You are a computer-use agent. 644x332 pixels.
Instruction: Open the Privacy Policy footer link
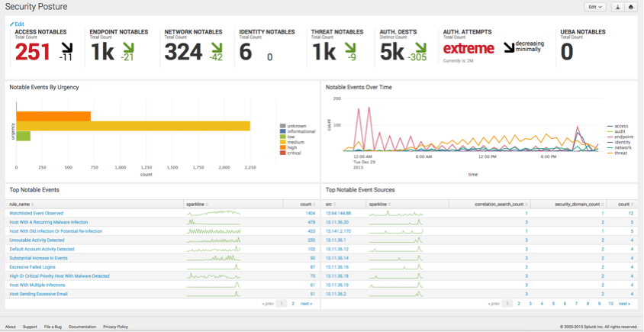click(x=115, y=327)
